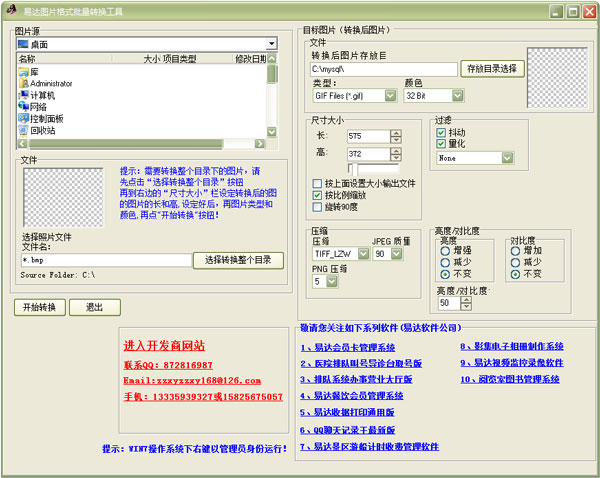Screen dimensions: 600x478
Task: Click the file list scroll right arrow
Action: [260, 144]
